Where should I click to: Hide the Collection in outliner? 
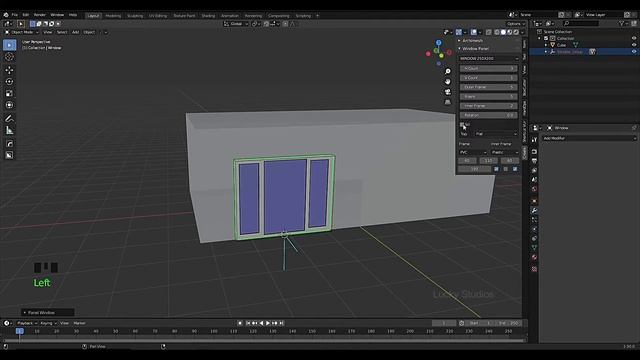[x=634, y=38]
